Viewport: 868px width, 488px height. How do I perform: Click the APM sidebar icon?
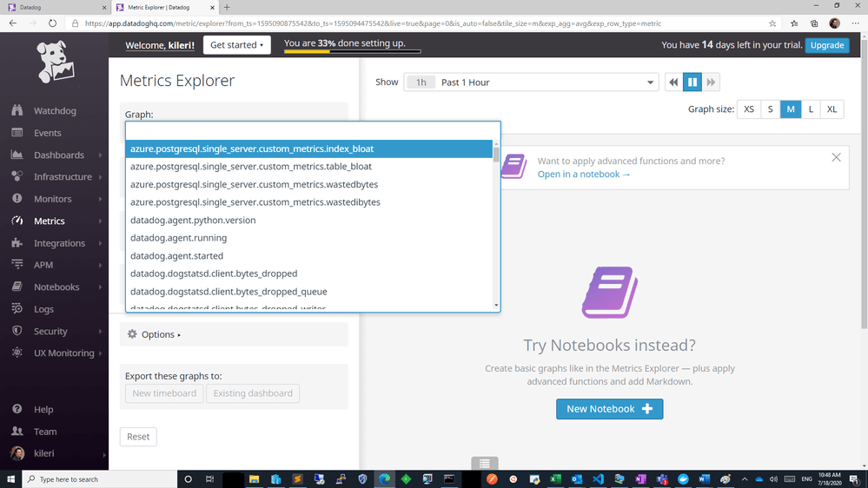(17, 265)
